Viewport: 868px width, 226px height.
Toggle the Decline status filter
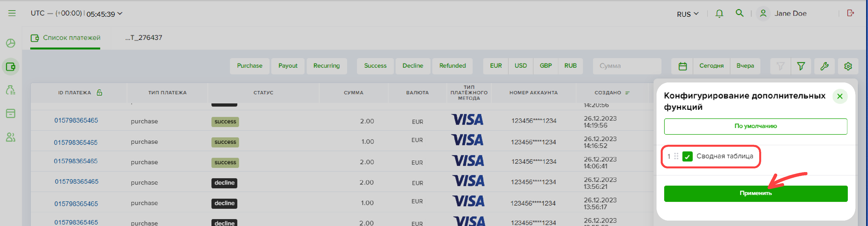[413, 66]
